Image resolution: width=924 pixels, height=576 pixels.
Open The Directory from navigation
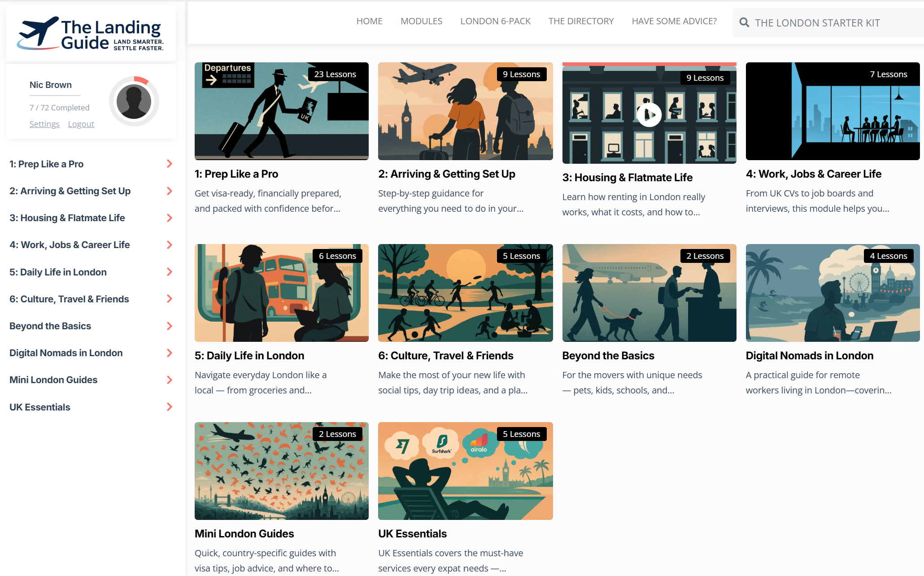(x=581, y=21)
